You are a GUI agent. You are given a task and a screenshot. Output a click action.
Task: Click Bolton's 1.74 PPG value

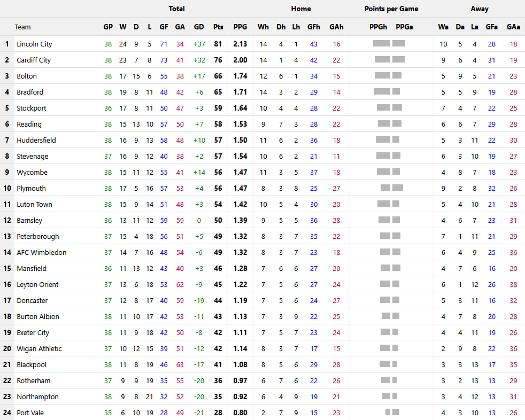[240, 76]
